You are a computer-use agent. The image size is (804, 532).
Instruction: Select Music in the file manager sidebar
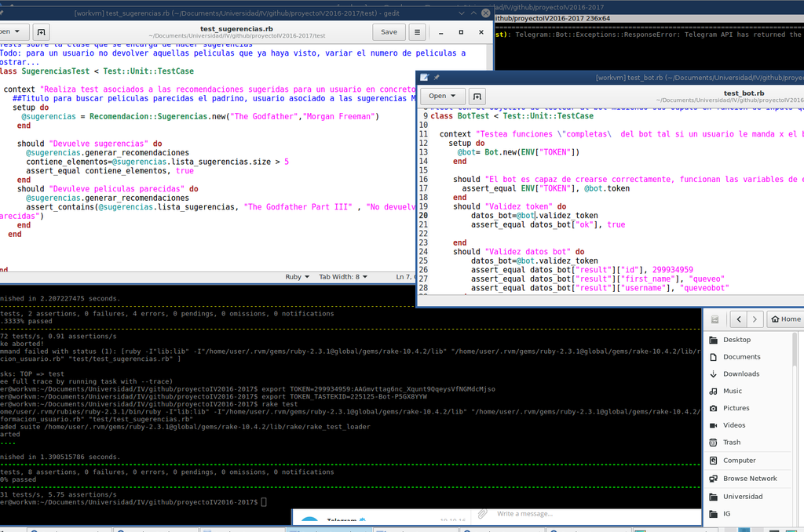(x=732, y=391)
